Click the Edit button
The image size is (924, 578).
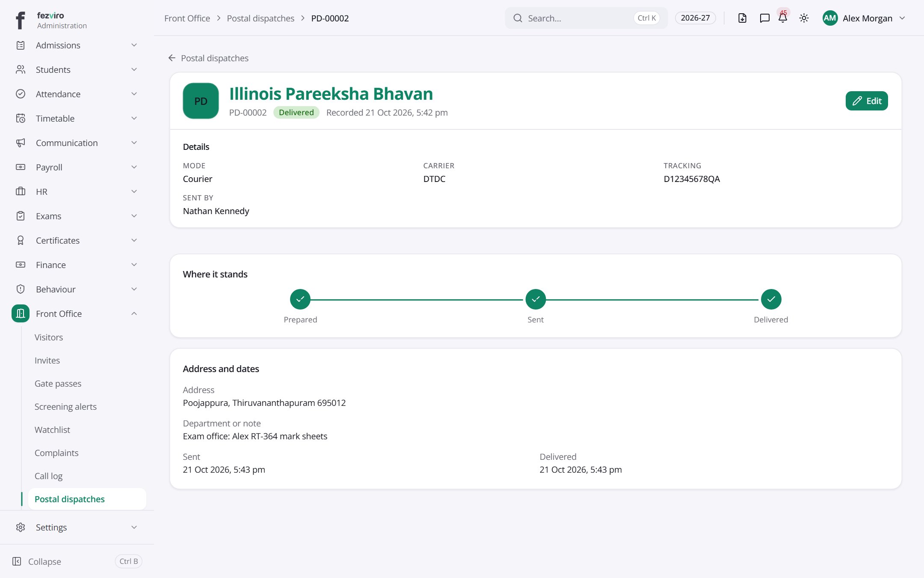pos(867,101)
